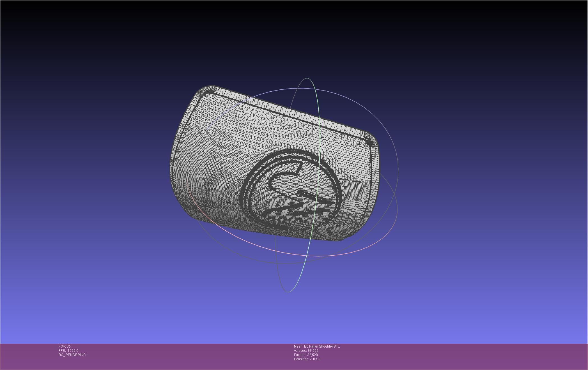Click the Selection: v: 0 f: 0 text
The width and height of the screenshot is (588, 370).
[x=307, y=359]
